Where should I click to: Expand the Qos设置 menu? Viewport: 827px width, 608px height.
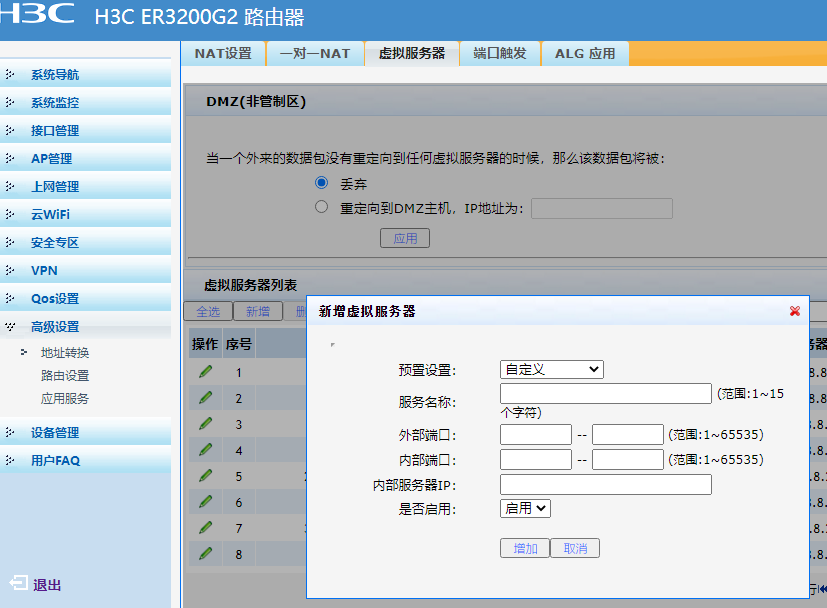[85, 298]
